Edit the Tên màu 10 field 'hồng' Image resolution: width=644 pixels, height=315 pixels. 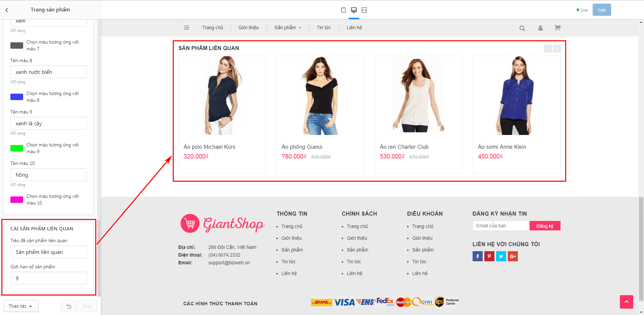coord(49,175)
